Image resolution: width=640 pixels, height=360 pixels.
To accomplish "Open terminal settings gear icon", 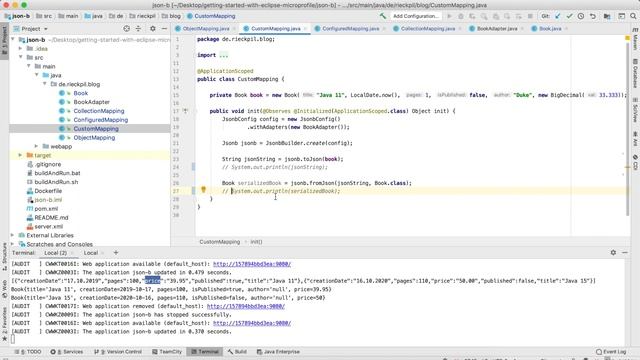I will 613,253.
